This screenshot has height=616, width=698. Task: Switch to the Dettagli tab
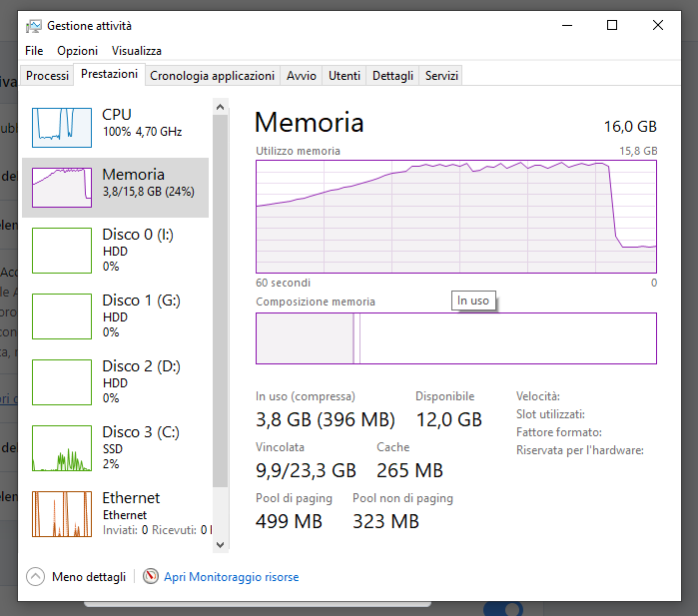[x=392, y=76]
